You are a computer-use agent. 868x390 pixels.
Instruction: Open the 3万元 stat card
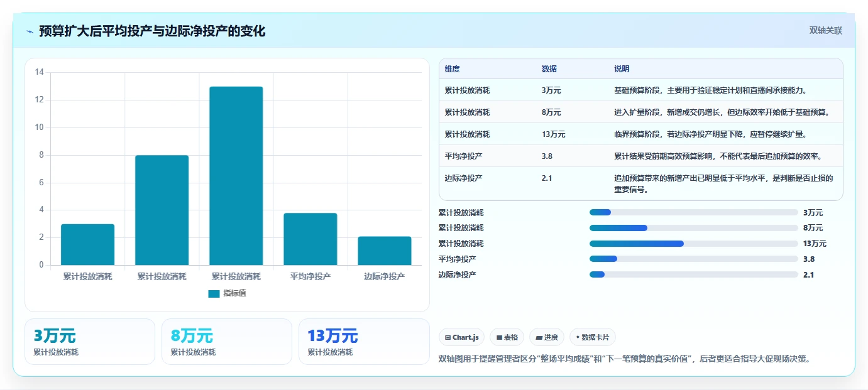pyautogui.click(x=90, y=342)
